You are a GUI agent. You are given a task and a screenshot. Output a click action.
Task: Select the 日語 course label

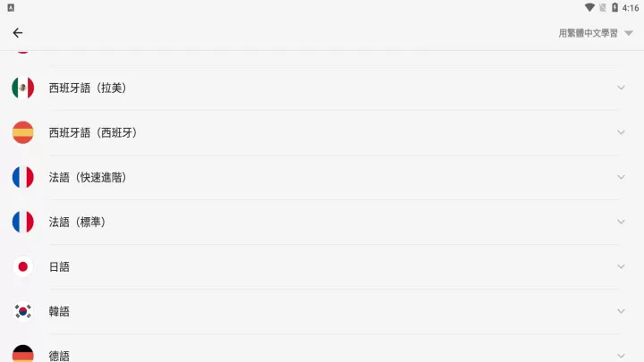pyautogui.click(x=59, y=266)
